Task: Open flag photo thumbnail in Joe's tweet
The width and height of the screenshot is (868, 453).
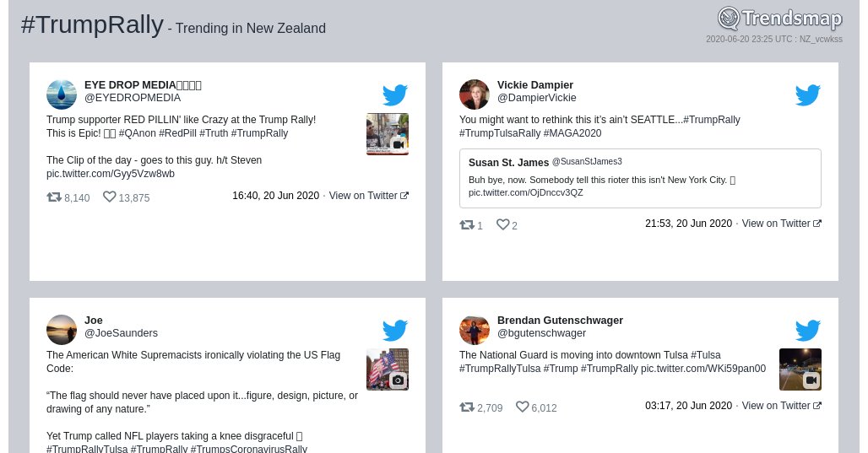Action: click(388, 369)
